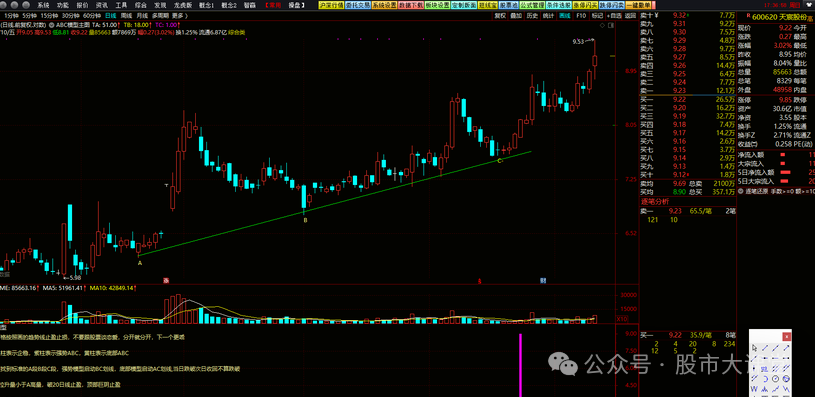This screenshot has width=815, height=397.
Task: Expand the 【常用 menu group
Action: [273, 5]
